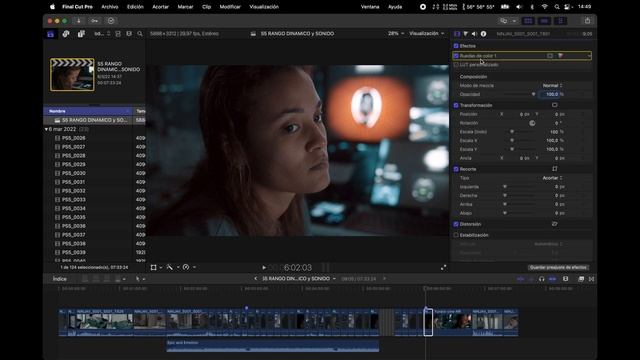Click the Nombre column header

tap(88, 111)
